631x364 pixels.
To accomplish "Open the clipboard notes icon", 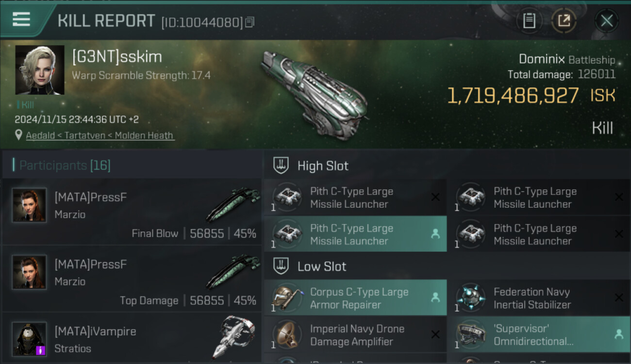I will tap(529, 20).
